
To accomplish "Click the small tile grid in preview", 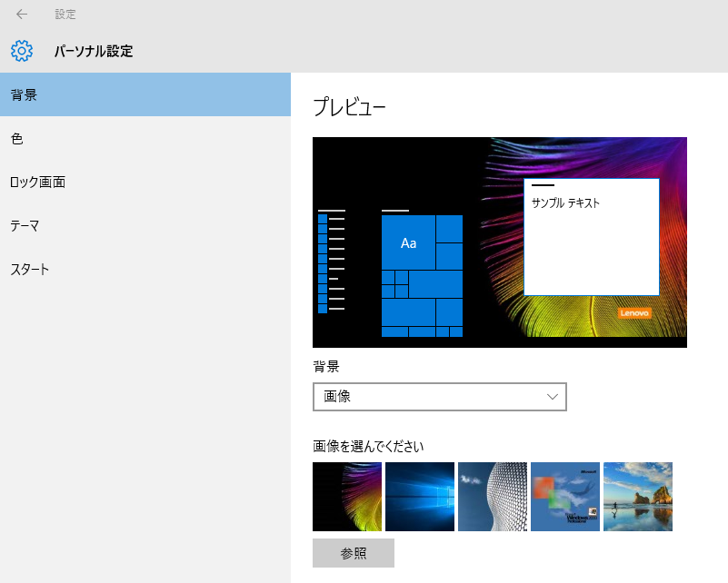I will coord(394,284).
